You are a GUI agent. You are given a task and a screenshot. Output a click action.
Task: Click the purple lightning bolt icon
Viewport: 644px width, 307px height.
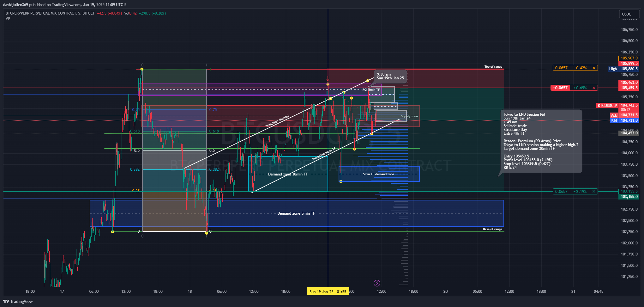pos(377,283)
